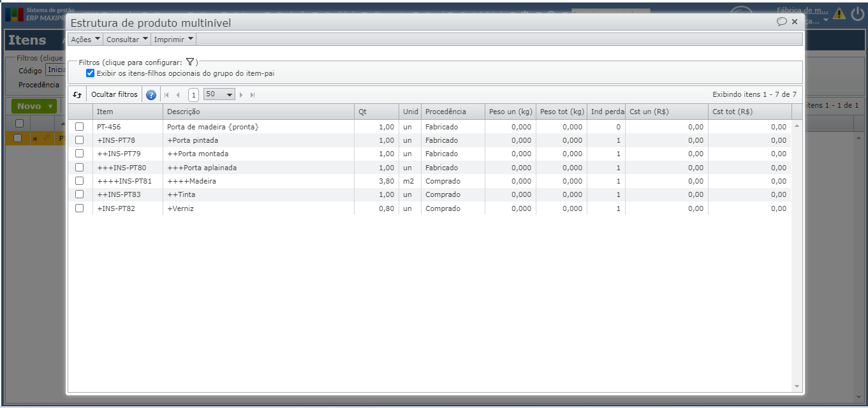Screen dimensions: 868x408
Task: Go to last page of results
Action: pyautogui.click(x=253, y=95)
